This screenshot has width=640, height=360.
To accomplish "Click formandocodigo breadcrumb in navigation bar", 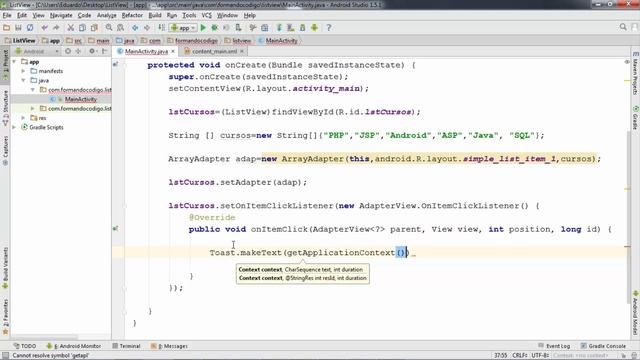I will pyautogui.click(x=192, y=40).
